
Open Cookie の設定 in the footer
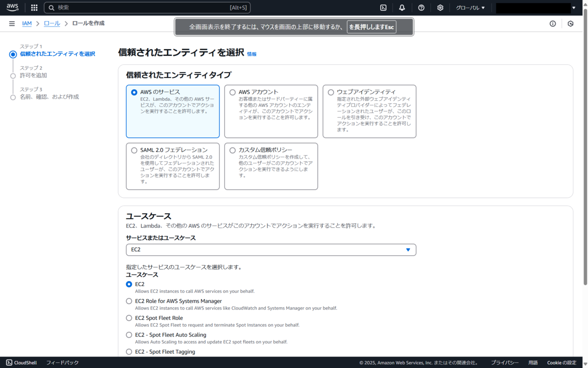pos(562,363)
